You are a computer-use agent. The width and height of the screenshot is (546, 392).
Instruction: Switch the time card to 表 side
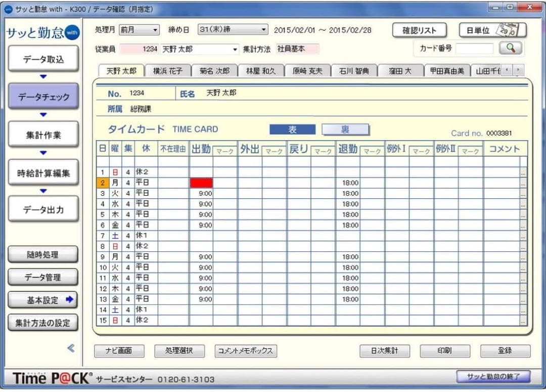pyautogui.click(x=292, y=129)
